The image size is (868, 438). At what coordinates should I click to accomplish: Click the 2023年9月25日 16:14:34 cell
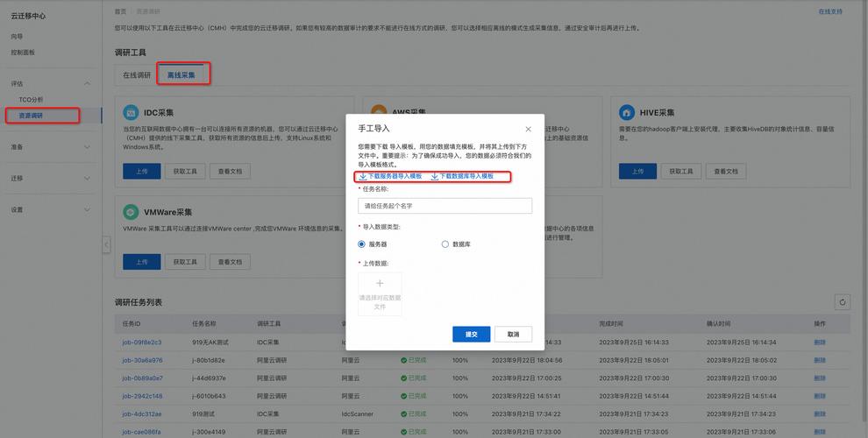point(741,343)
